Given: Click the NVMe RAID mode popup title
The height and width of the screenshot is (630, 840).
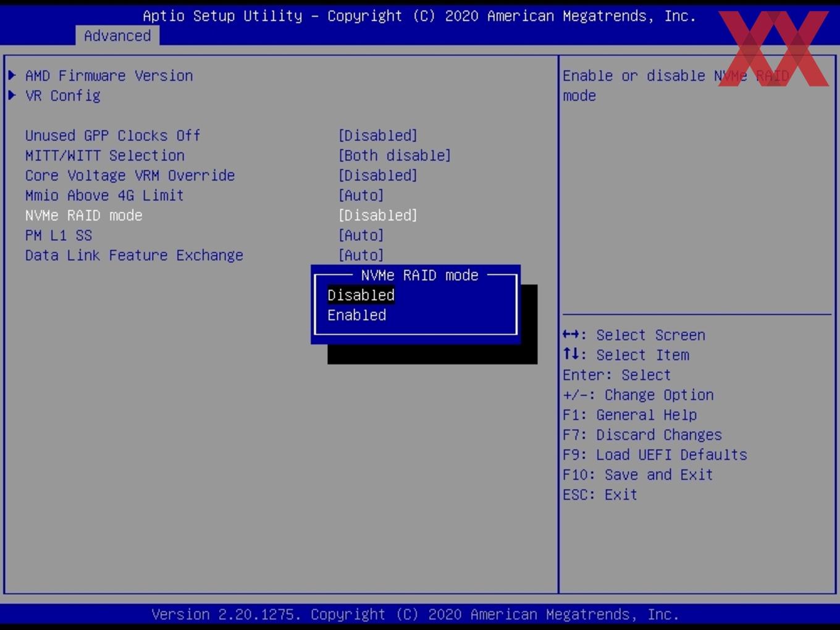Looking at the screenshot, I should coord(419,275).
